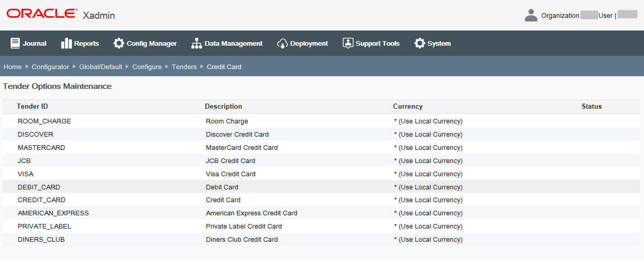The image size is (644, 260).
Task: Click Diners Club Credit Card description
Action: [x=242, y=240]
